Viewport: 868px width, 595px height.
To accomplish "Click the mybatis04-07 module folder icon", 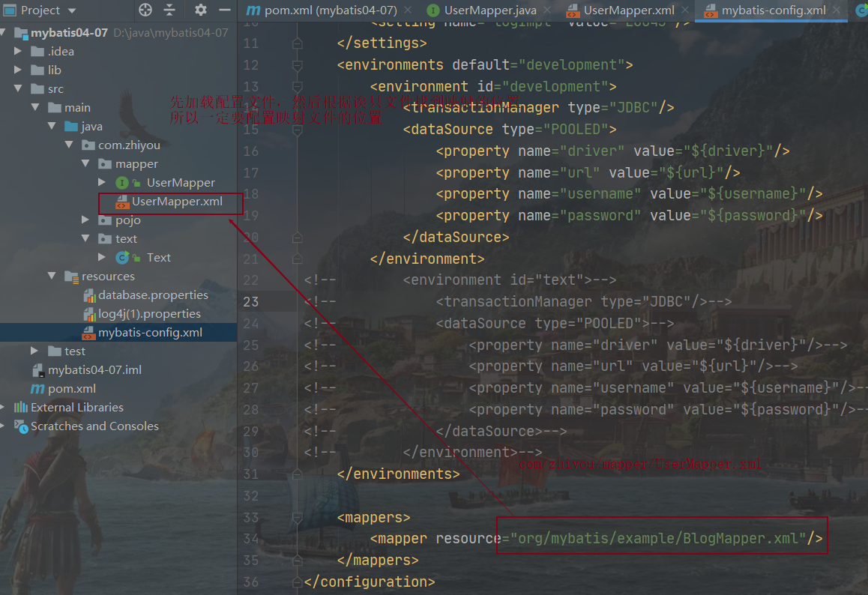I will point(21,33).
